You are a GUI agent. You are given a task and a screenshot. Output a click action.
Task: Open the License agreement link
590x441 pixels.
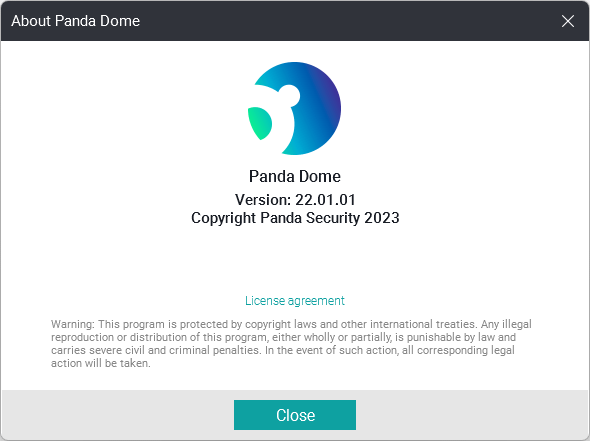coord(295,301)
